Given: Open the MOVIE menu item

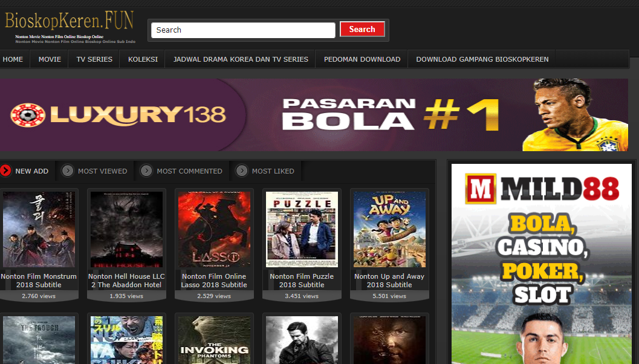Looking at the screenshot, I should point(50,59).
